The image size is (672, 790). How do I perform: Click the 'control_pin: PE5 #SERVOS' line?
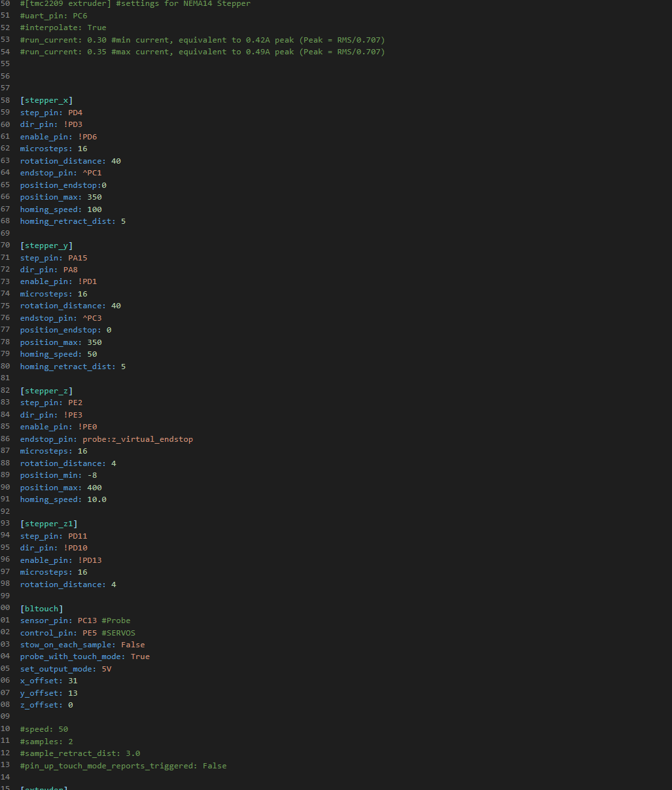point(78,633)
